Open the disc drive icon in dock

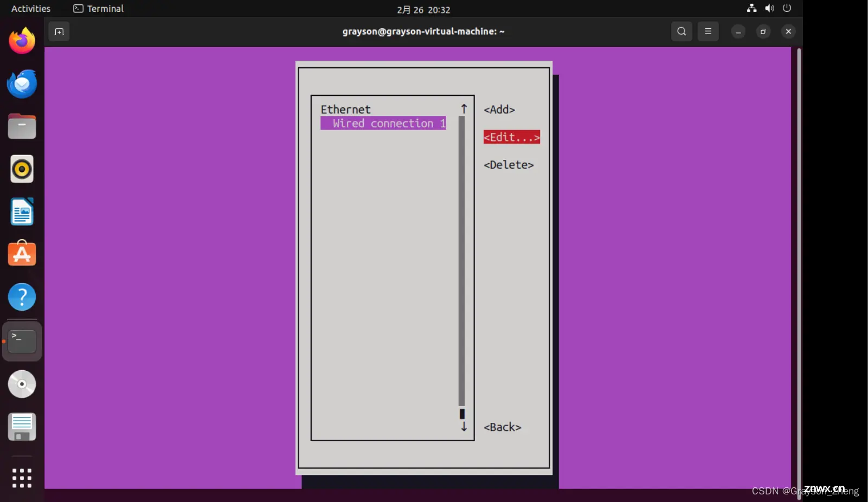[x=22, y=384]
